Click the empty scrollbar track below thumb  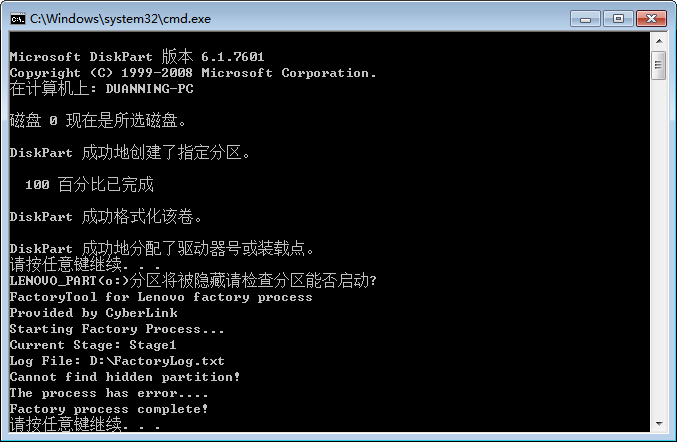click(659, 248)
